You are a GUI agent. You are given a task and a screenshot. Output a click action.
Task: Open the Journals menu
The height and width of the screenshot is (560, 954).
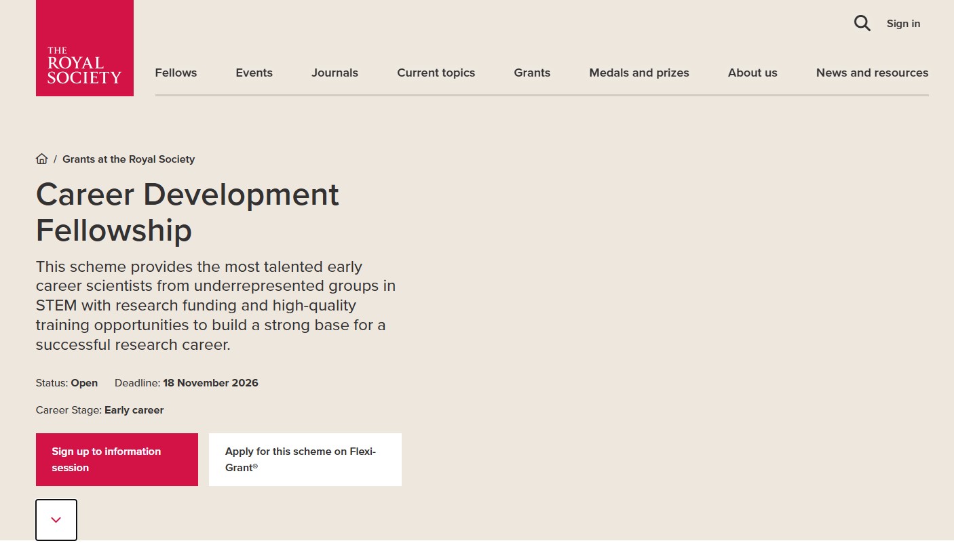[335, 73]
